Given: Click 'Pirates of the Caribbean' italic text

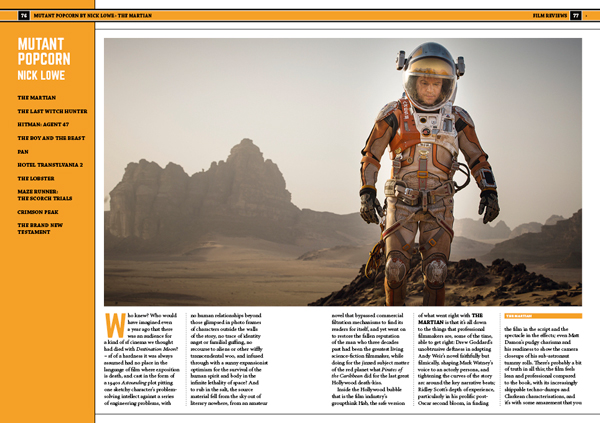Looking at the screenshot, I should click(x=367, y=372).
